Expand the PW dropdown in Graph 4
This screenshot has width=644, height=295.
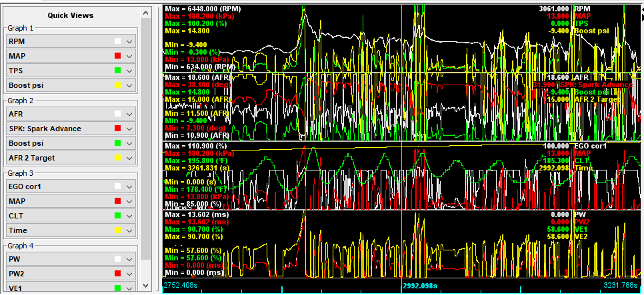point(130,258)
